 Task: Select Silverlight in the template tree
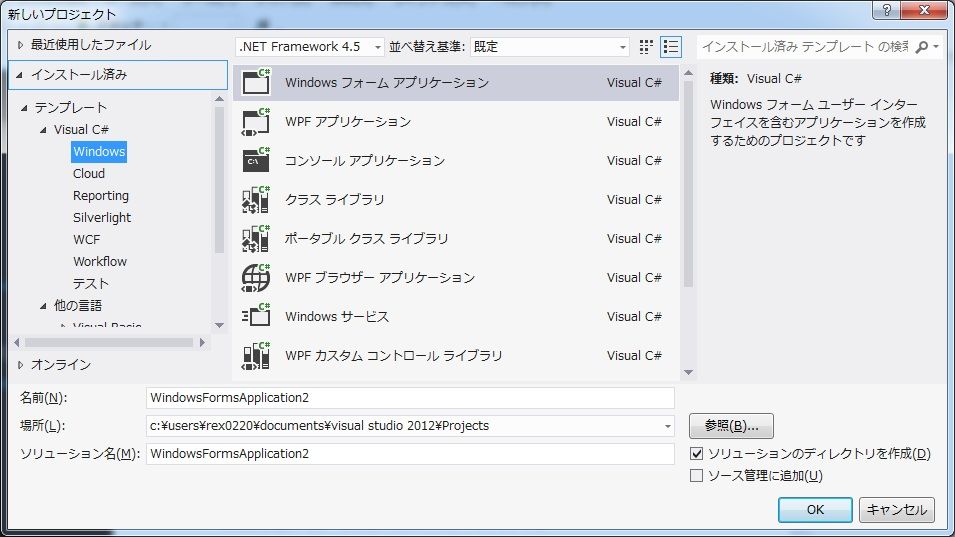[x=102, y=217]
